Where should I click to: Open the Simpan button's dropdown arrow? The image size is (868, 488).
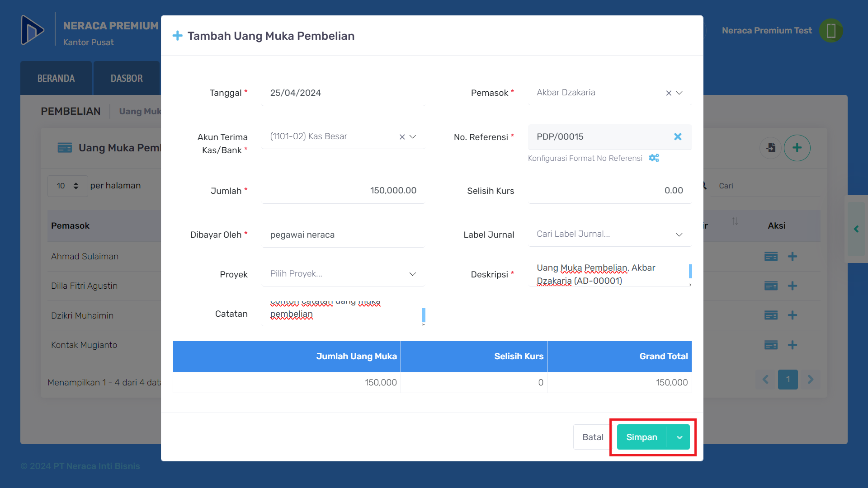679,437
